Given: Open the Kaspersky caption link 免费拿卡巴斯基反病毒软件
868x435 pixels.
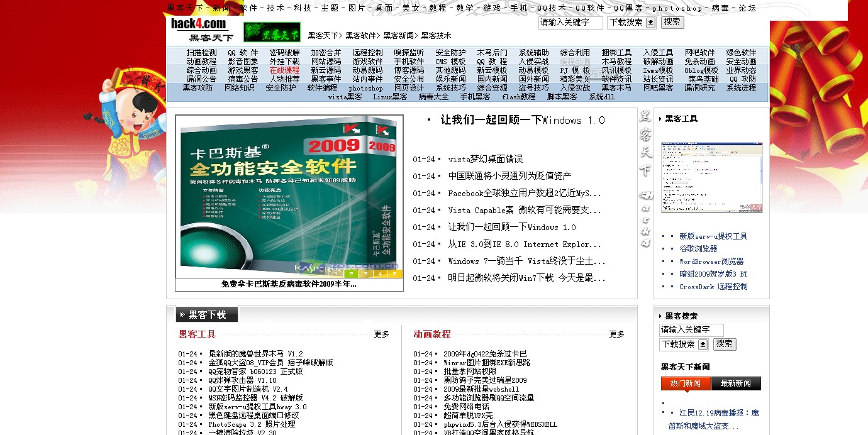Looking at the screenshot, I should 289,284.
